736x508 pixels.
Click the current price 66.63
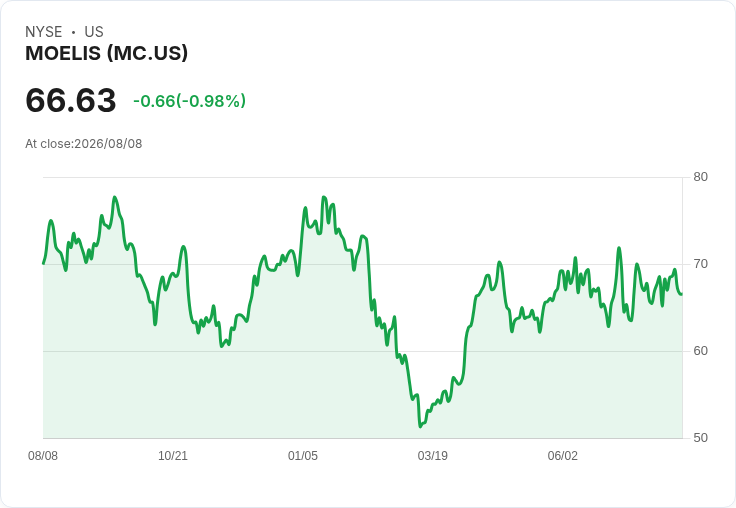(x=71, y=100)
